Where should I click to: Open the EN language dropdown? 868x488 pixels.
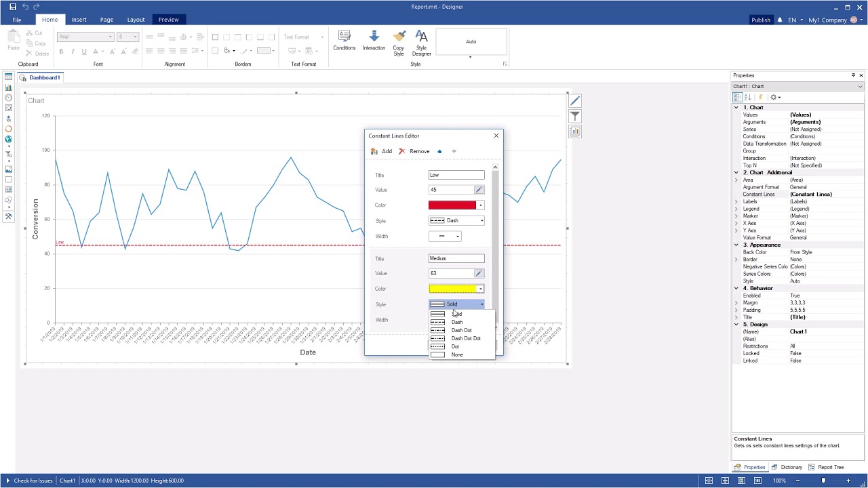pyautogui.click(x=795, y=20)
